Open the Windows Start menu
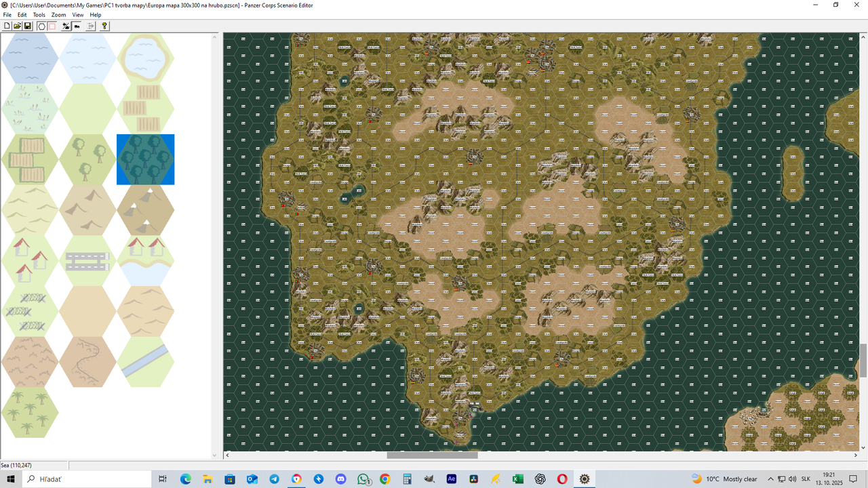 [11, 479]
